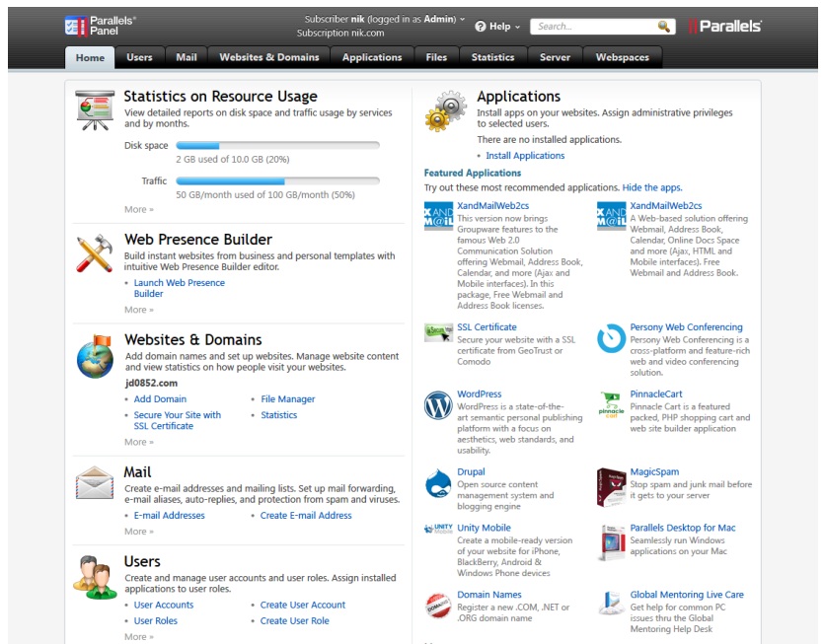Expand More under the Mail section
This screenshot has height=644, width=825.
(x=139, y=532)
